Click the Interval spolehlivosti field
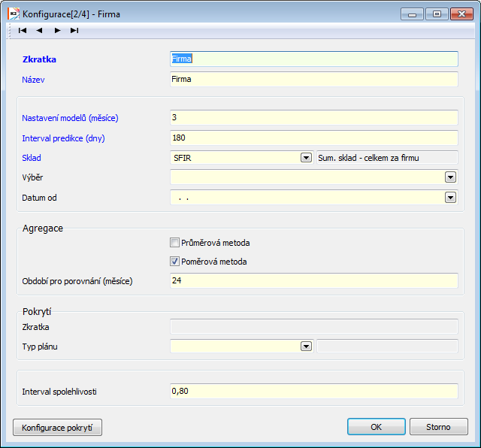This screenshot has height=448, width=481. tap(314, 391)
